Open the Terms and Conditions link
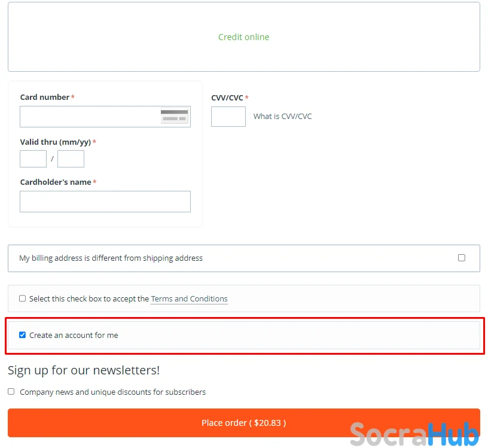This screenshot has height=448, width=488. tap(189, 299)
